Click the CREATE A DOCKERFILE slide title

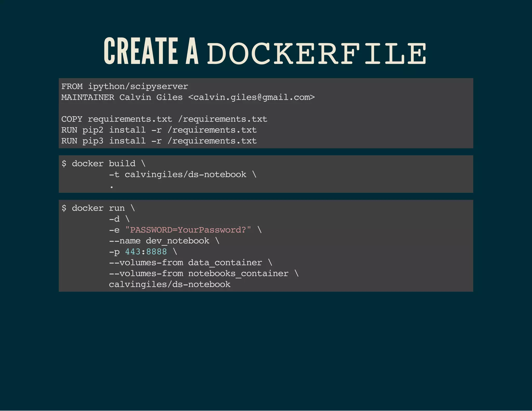coord(265,51)
